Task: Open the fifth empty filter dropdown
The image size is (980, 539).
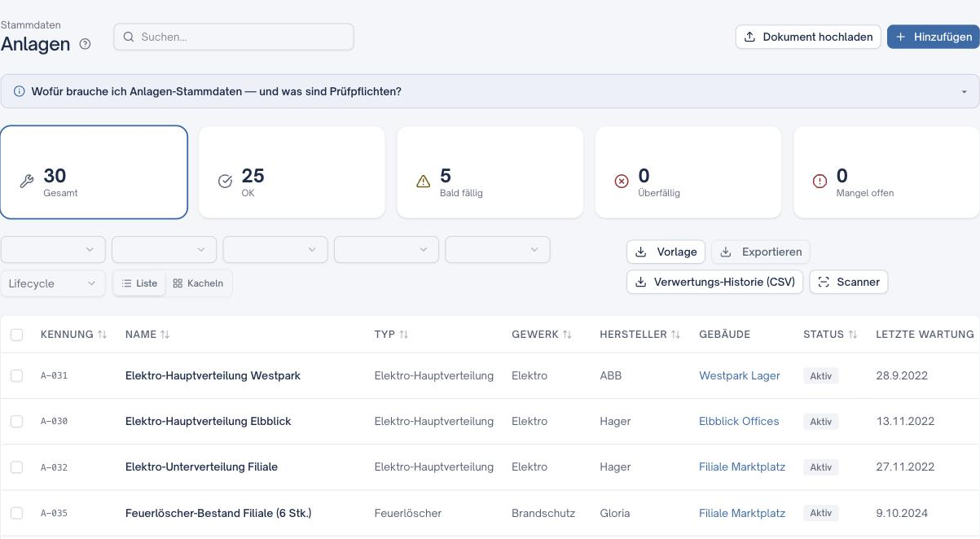Action: [x=498, y=249]
